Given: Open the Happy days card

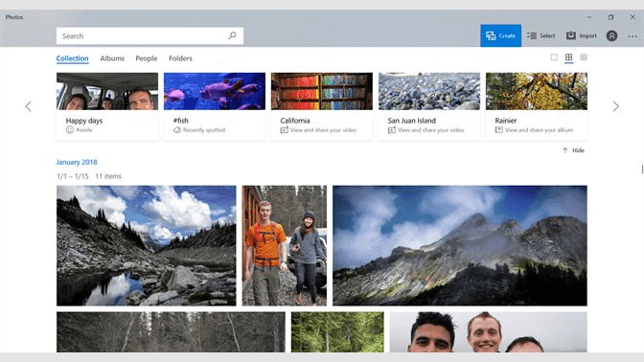Looking at the screenshot, I should [x=107, y=106].
